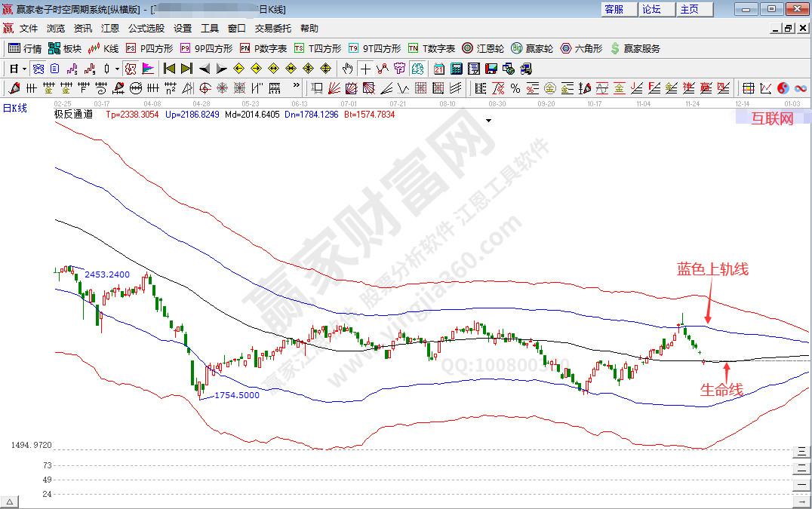Toggle the 极反通道 indicator button

(73, 115)
